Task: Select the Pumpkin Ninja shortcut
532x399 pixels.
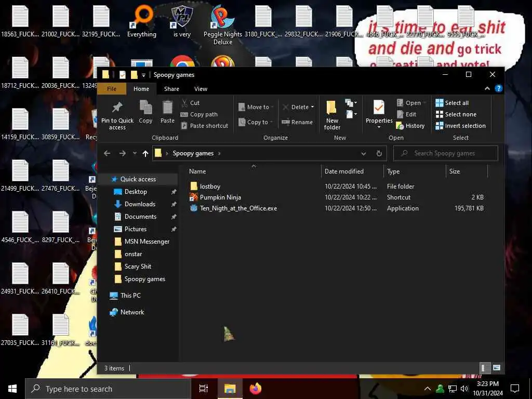Action: tap(220, 197)
